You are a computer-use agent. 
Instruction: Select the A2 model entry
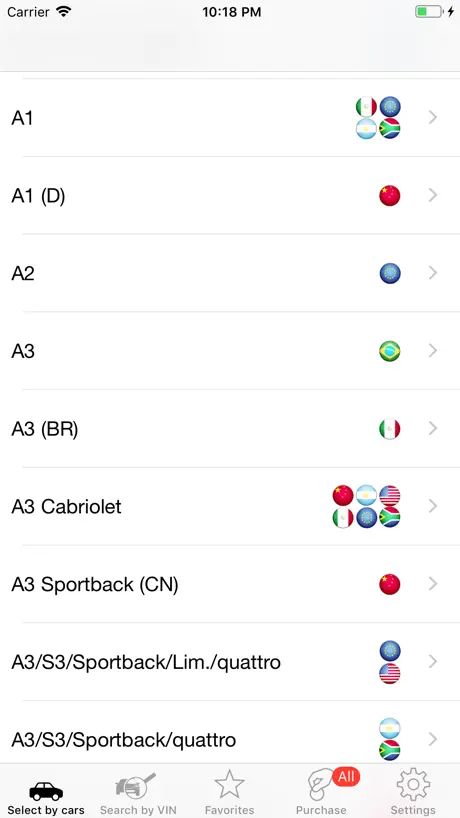230,273
